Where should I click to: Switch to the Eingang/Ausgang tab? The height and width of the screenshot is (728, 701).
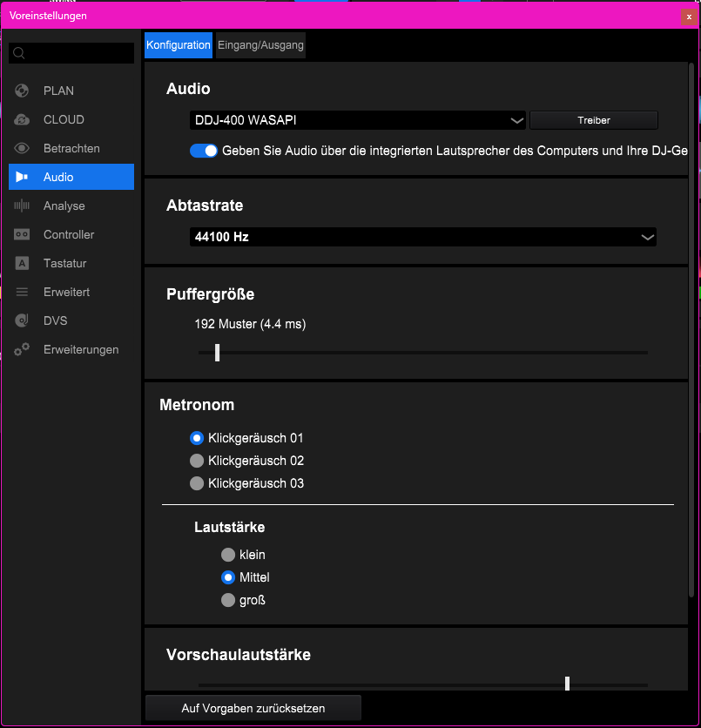click(260, 45)
